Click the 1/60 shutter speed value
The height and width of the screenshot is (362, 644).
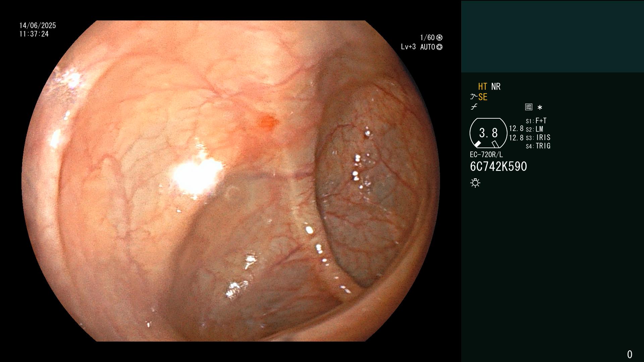click(427, 38)
